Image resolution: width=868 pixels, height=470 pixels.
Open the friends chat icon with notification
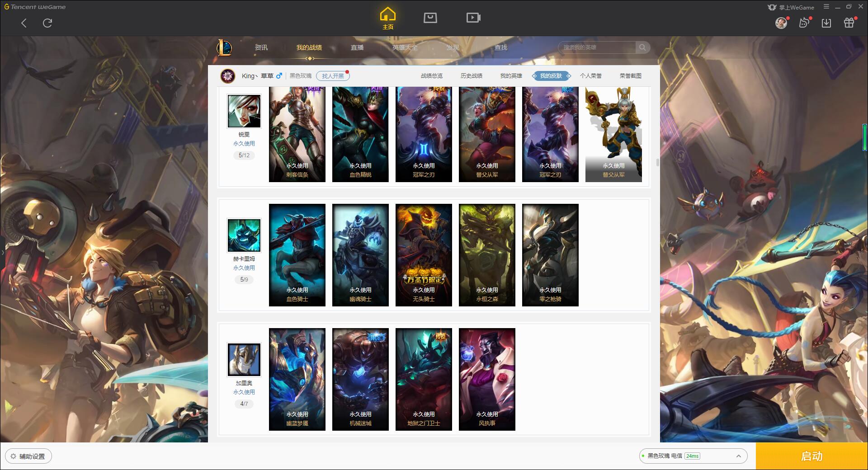pyautogui.click(x=804, y=23)
